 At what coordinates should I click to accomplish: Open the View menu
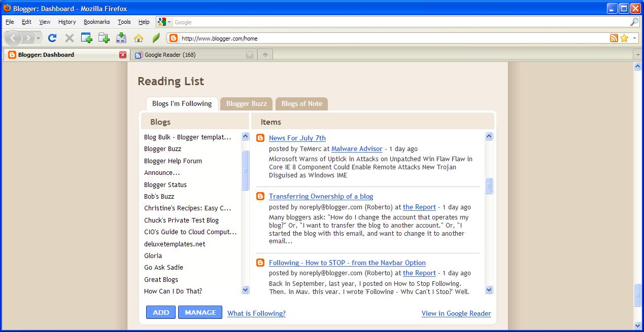point(45,22)
